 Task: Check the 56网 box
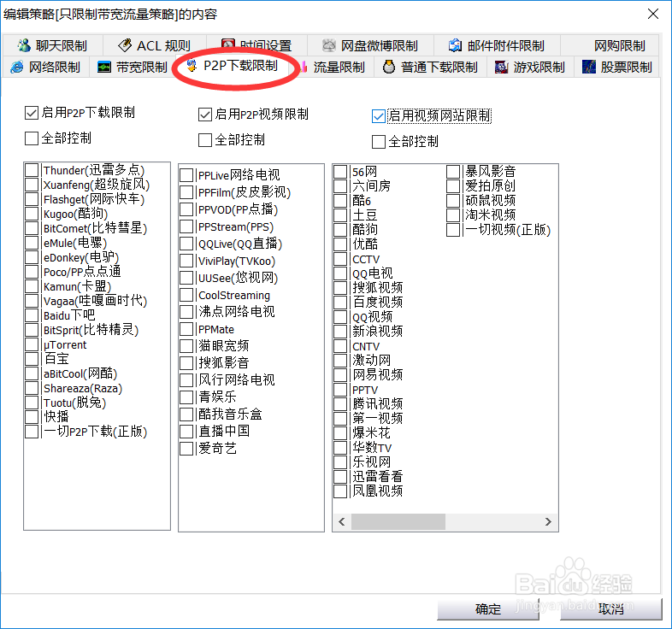[x=340, y=172]
